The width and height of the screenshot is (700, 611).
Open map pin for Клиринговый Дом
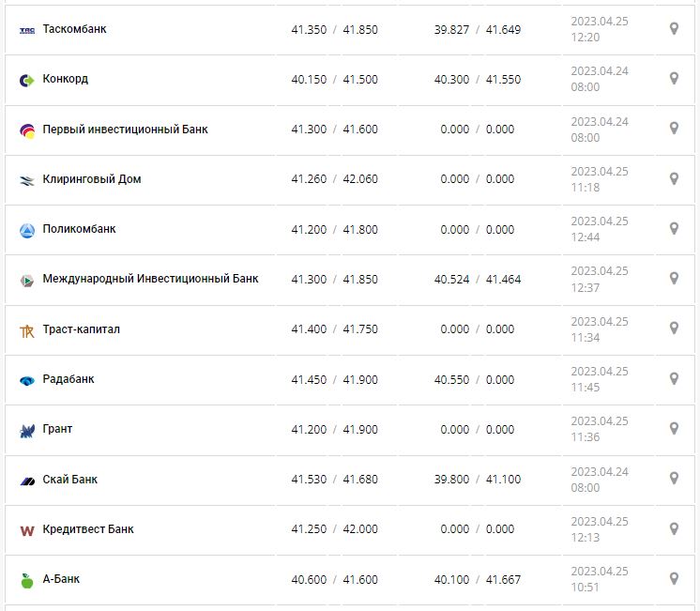674,178
